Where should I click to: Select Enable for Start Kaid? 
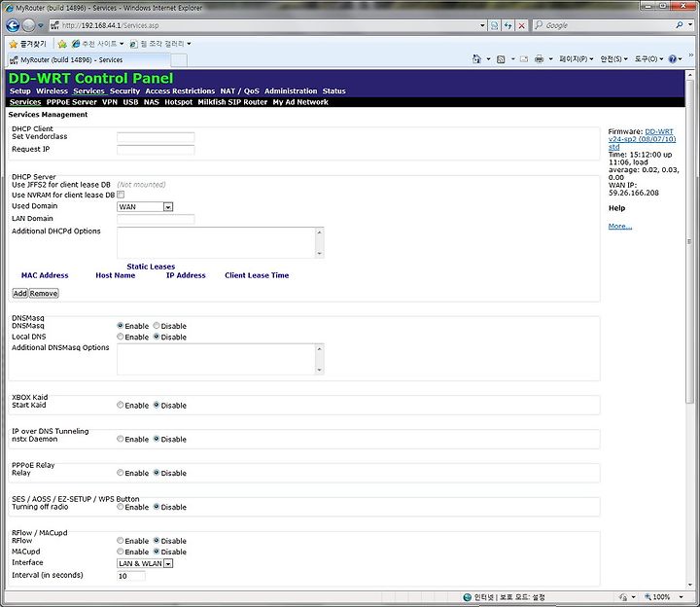pos(121,405)
